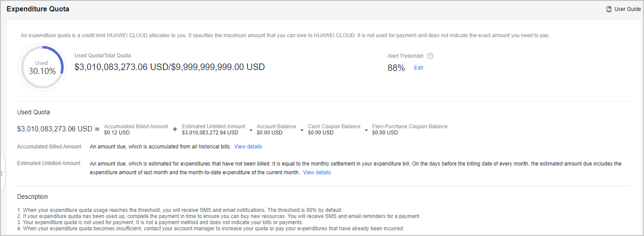Click the Estimated Unbilled Amount formula term
The height and width of the screenshot is (236, 644).
pos(213,129)
